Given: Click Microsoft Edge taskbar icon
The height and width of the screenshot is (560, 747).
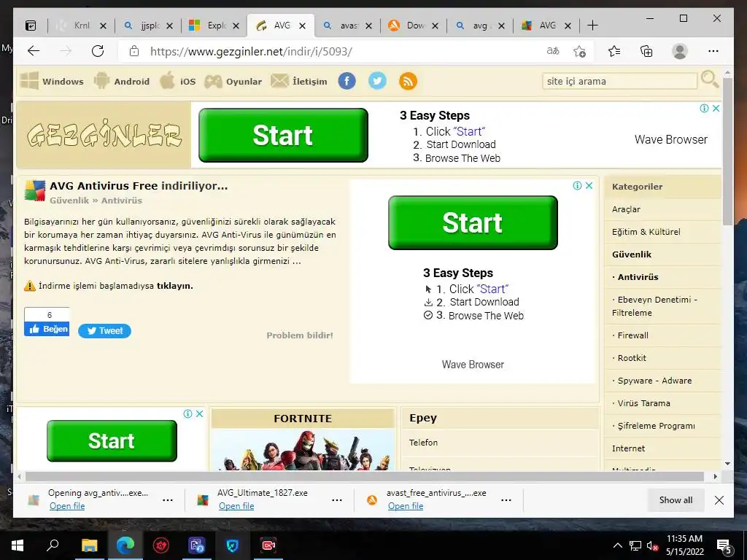Looking at the screenshot, I should coord(125,545).
